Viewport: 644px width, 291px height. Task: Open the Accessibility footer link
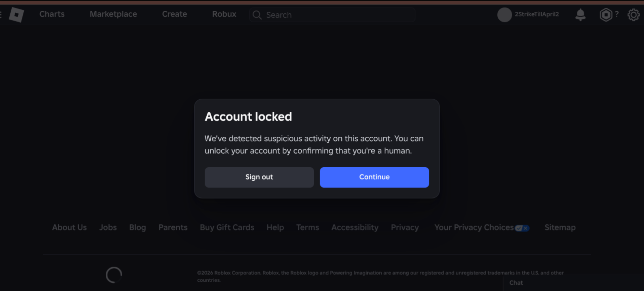tap(355, 227)
